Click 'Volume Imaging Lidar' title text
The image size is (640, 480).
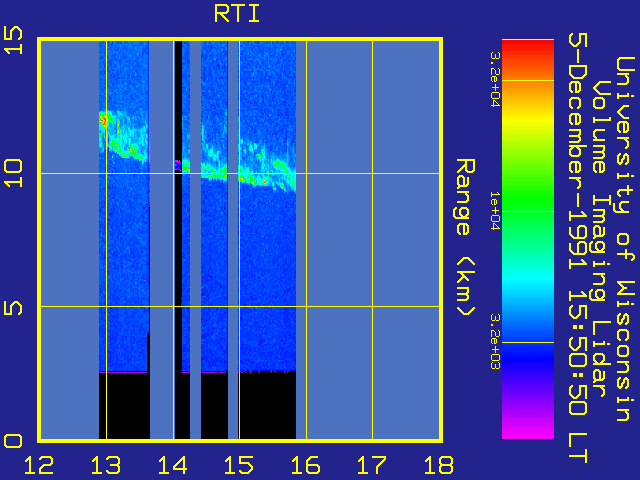pos(601,239)
